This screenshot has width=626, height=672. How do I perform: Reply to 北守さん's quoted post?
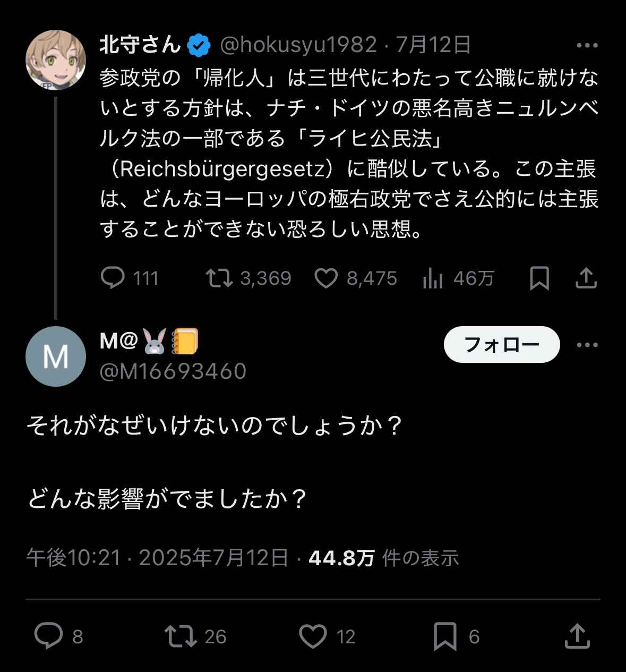(113, 278)
